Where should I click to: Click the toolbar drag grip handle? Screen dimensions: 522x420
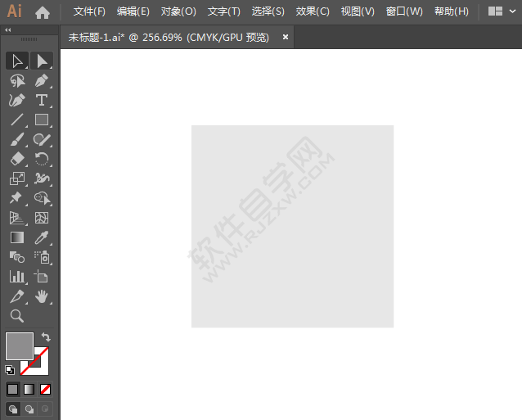click(x=29, y=39)
